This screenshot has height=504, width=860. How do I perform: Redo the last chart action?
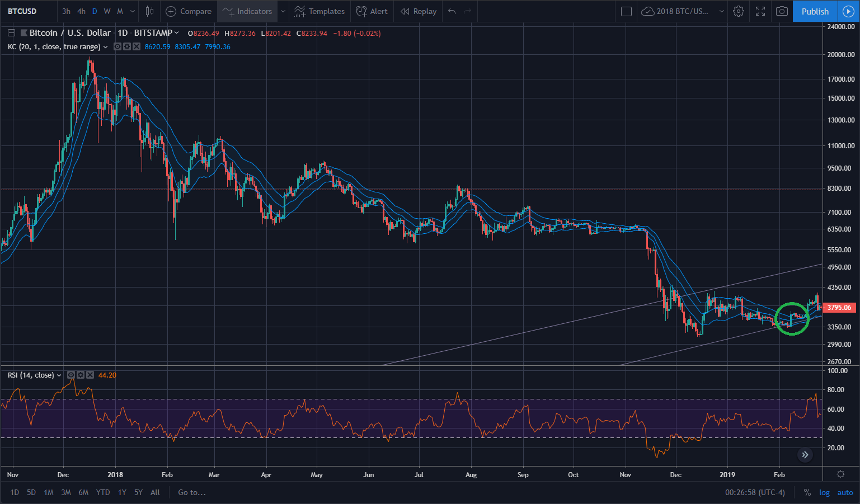pos(468,11)
